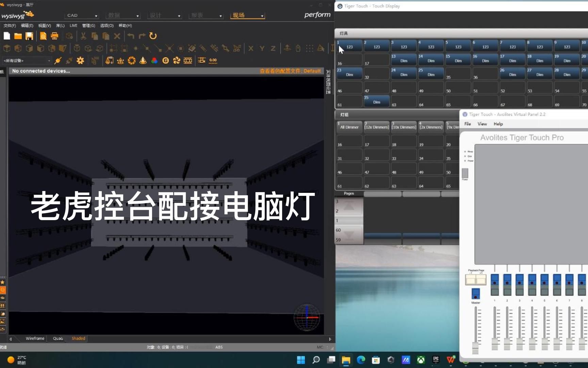588x368 pixels.
Task: Open the New document icon
Action: click(6, 35)
